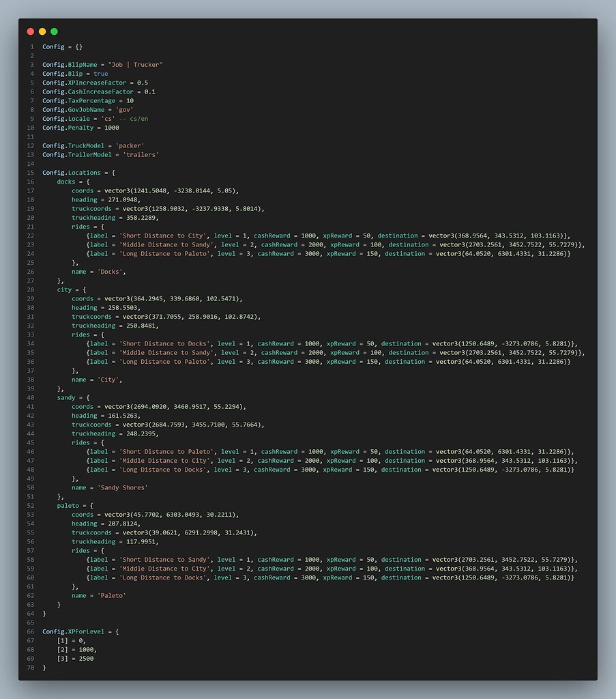Click line number 70 in the gutter
Viewport: 616px width, 699px height.
coord(31,668)
